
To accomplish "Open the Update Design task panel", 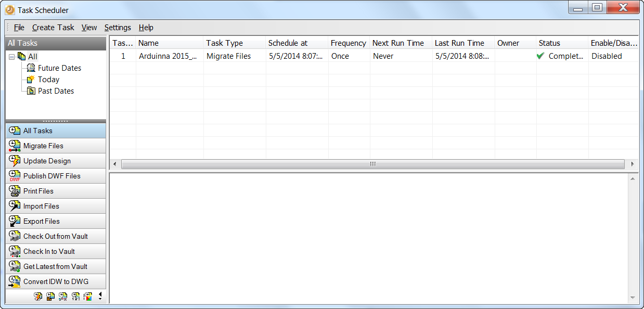I will pyautogui.click(x=47, y=161).
